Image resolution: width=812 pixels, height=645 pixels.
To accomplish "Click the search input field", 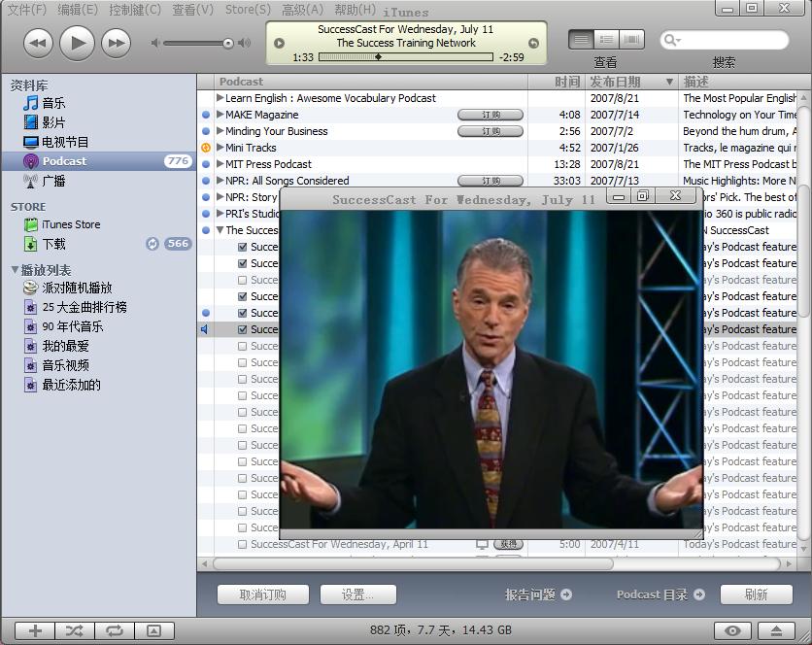I will point(725,40).
